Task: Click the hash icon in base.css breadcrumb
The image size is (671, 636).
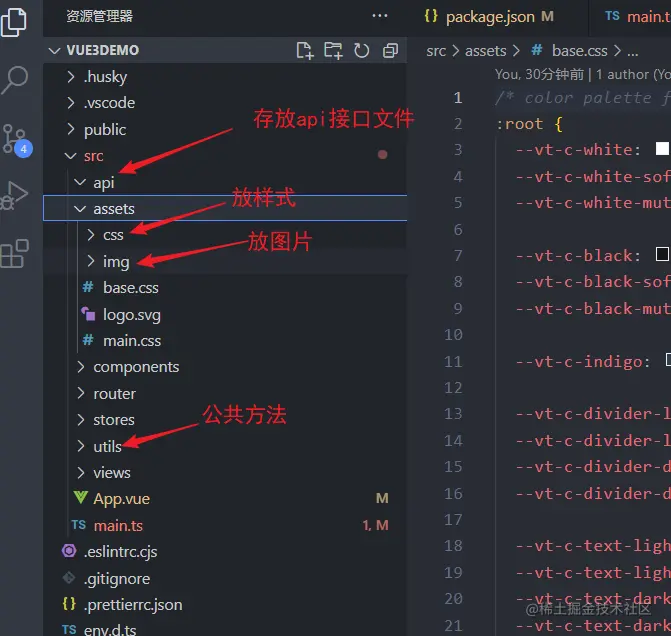Action: point(537,51)
